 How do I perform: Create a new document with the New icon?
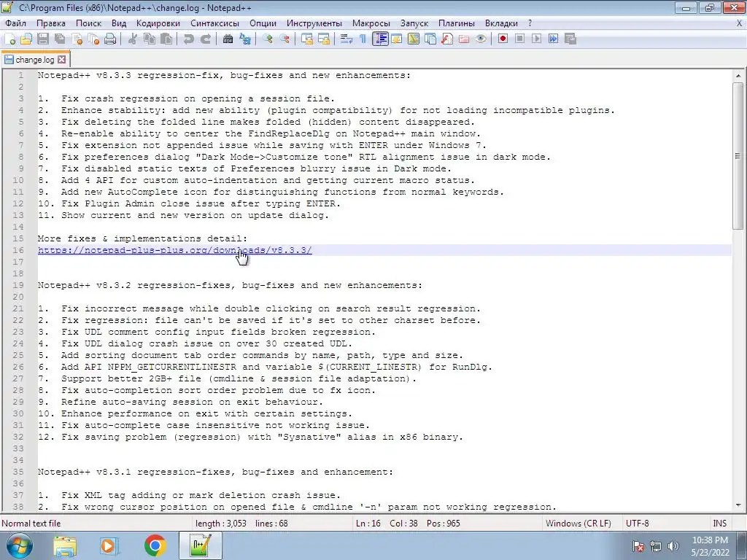[x=10, y=39]
